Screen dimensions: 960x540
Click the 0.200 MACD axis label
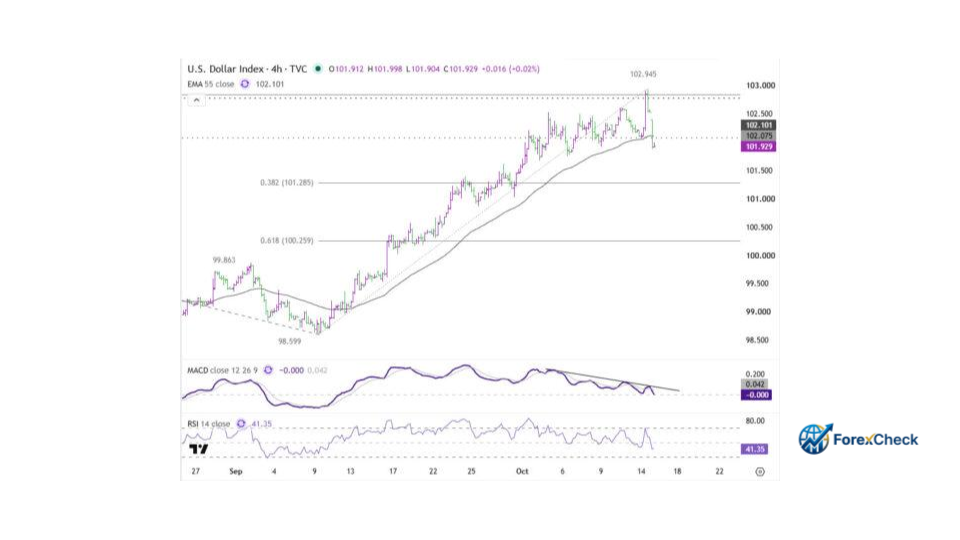(755, 373)
